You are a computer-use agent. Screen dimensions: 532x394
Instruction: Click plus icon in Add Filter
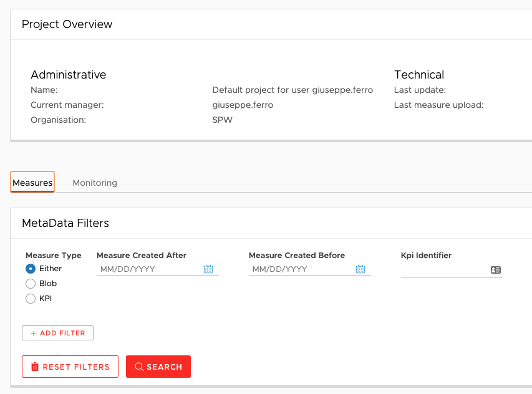click(x=34, y=334)
